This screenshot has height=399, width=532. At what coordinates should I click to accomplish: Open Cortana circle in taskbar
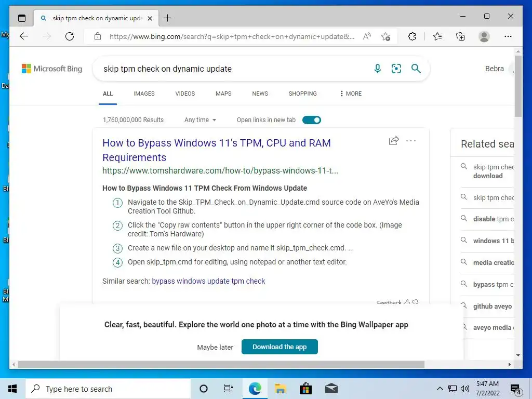tap(204, 389)
